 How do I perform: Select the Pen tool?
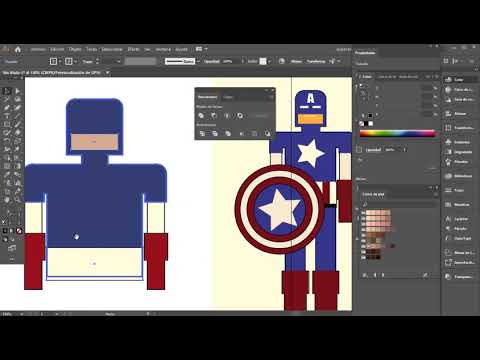pos(7,107)
